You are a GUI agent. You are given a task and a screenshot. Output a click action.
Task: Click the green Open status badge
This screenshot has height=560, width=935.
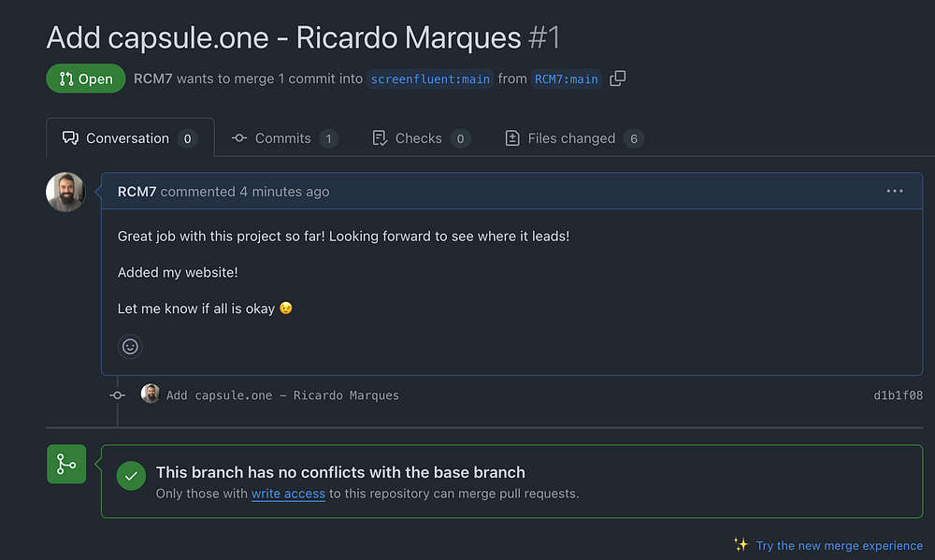click(x=86, y=79)
